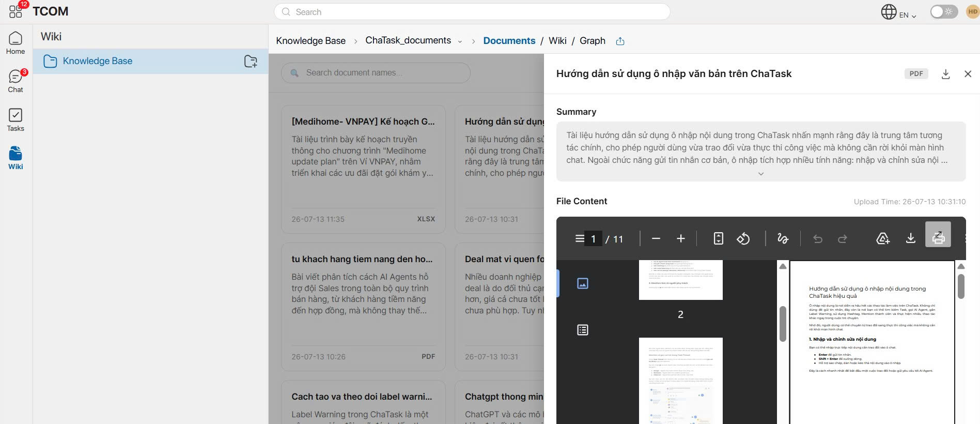Click the PDF page number field
This screenshot has height=424, width=980.
[593, 238]
